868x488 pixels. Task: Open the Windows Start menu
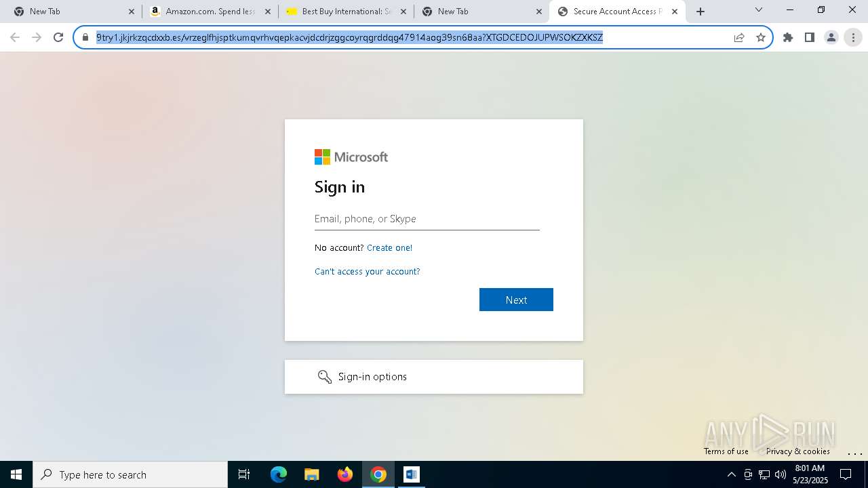(16, 474)
